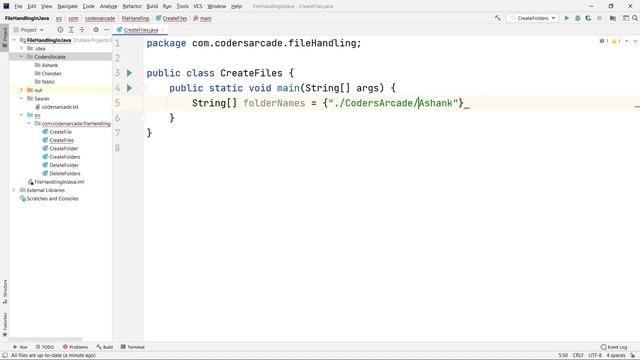This screenshot has height=360, width=640.
Task: Collapse the FileHandlingInJava project root
Action: [14, 40]
